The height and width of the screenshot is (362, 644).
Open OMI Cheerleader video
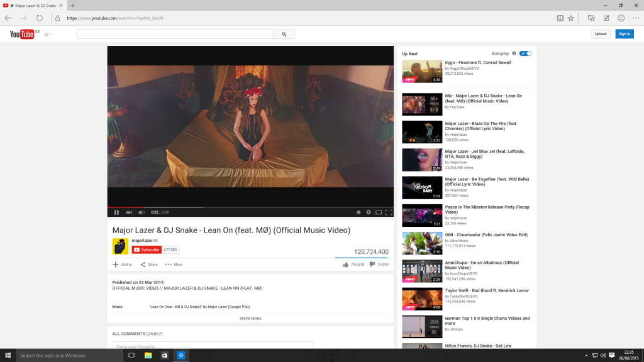point(486,235)
